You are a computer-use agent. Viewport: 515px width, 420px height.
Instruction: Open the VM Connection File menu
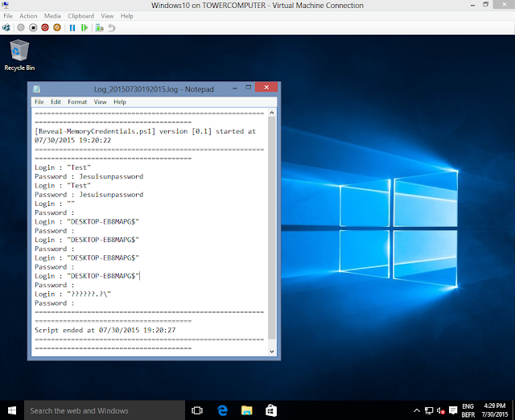[x=8, y=16]
